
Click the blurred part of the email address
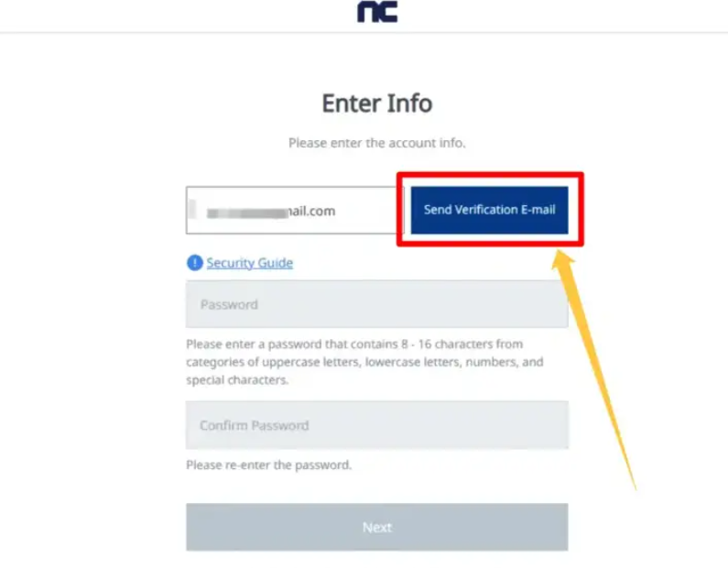click(245, 212)
